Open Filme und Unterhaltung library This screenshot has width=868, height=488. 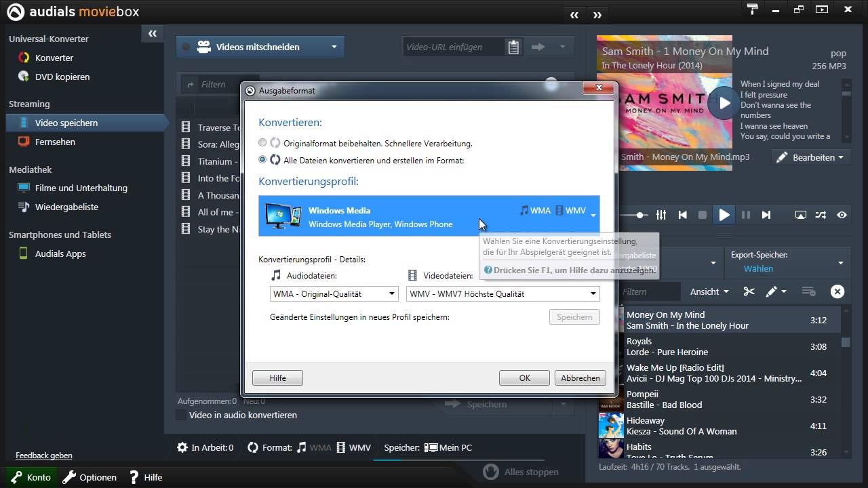81,188
